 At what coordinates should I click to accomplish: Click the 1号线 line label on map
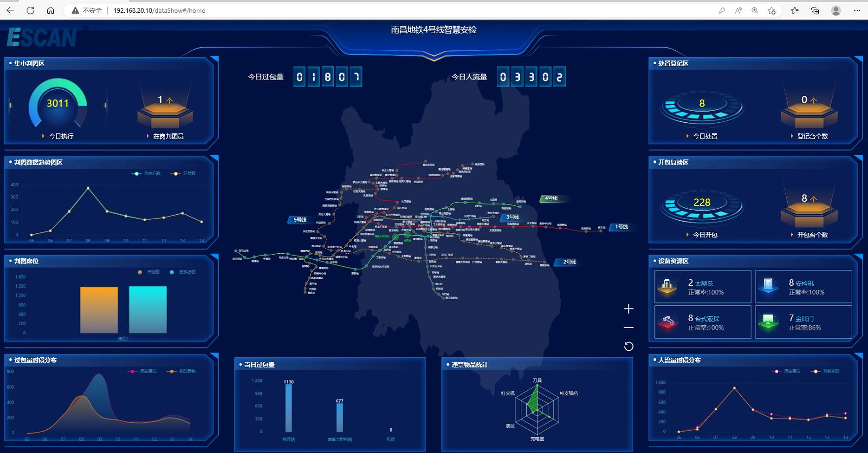pos(621,227)
